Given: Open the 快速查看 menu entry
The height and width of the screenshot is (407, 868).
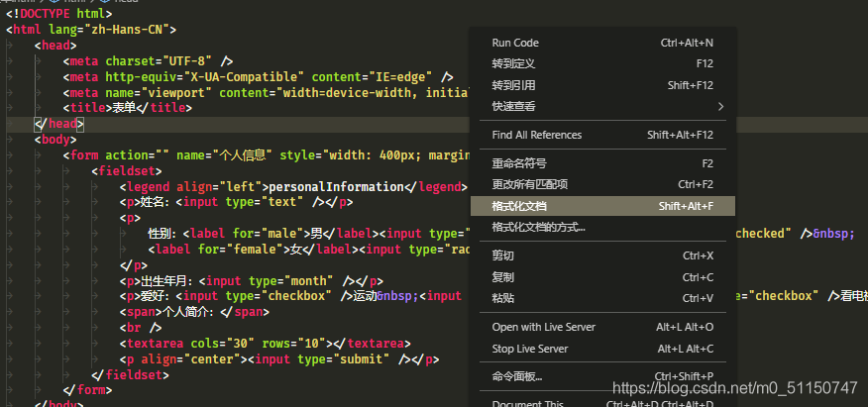Looking at the screenshot, I should (x=602, y=106).
